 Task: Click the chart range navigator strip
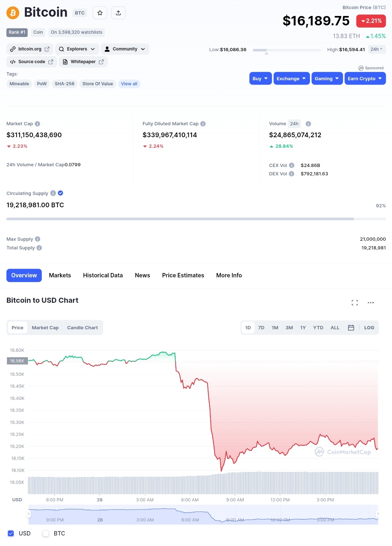click(x=203, y=515)
